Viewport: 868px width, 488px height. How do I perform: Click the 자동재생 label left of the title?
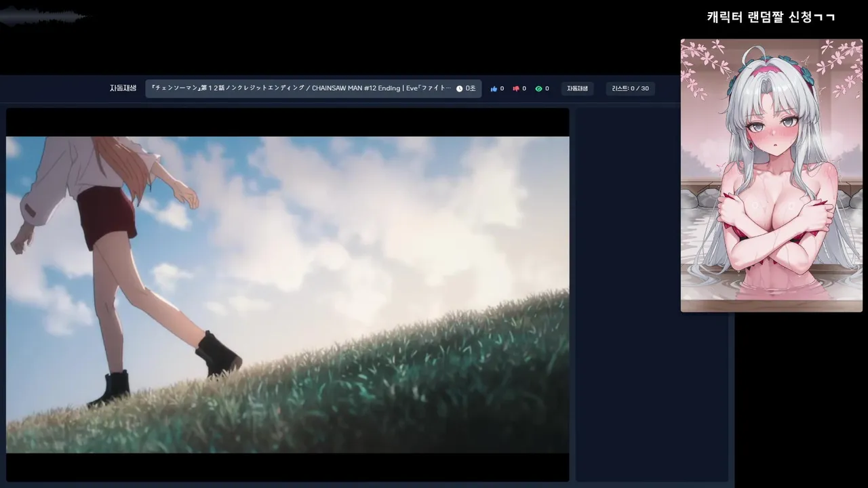point(123,88)
